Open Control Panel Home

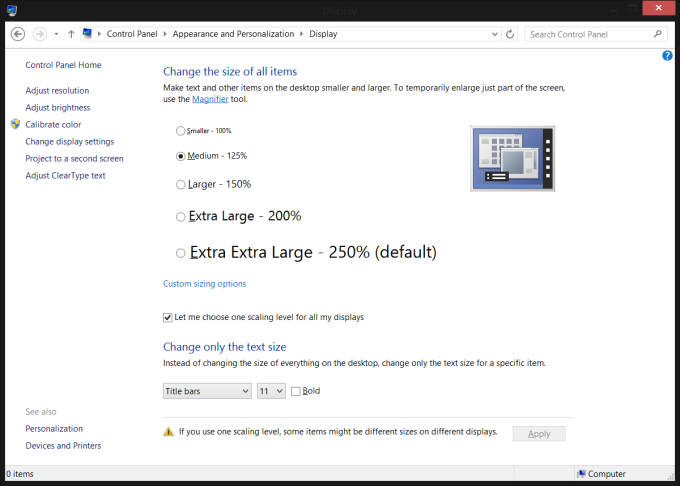point(63,65)
